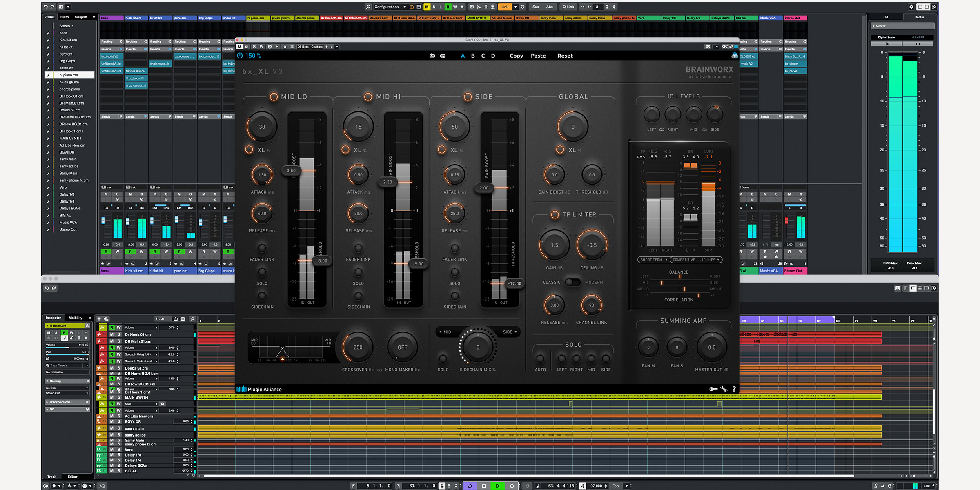This screenshot has height=490, width=980.
Task: Click the transport Play button
Action: pyautogui.click(x=498, y=486)
